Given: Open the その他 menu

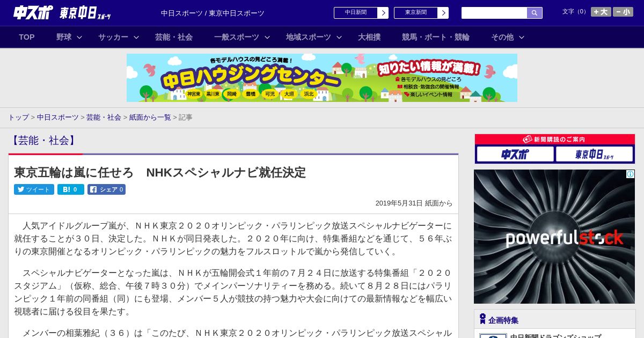Looking at the screenshot, I should [x=502, y=37].
